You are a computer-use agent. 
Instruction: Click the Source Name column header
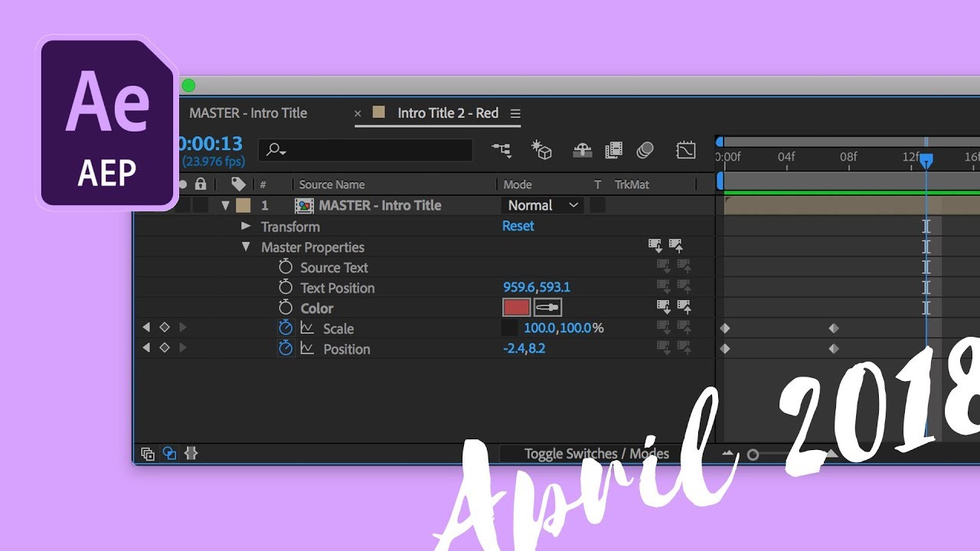click(x=332, y=184)
